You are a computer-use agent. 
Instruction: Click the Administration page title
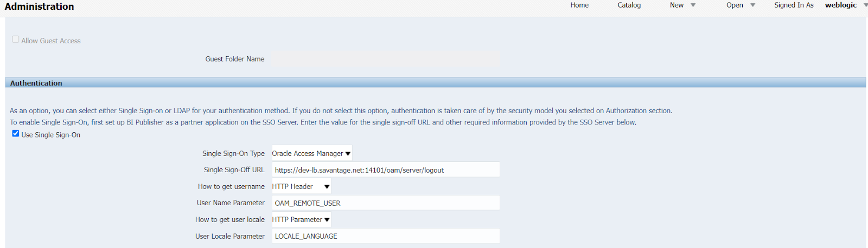tap(39, 6)
